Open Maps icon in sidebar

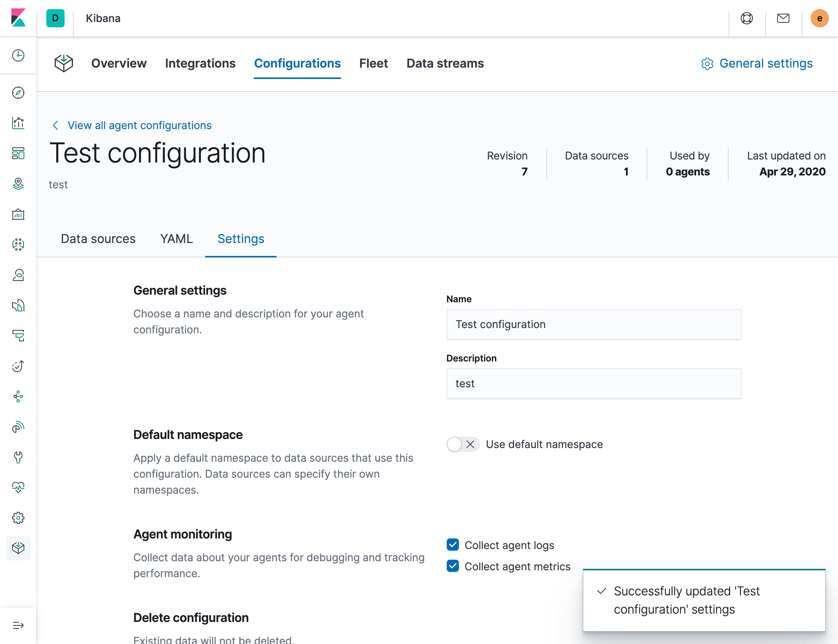click(18, 184)
